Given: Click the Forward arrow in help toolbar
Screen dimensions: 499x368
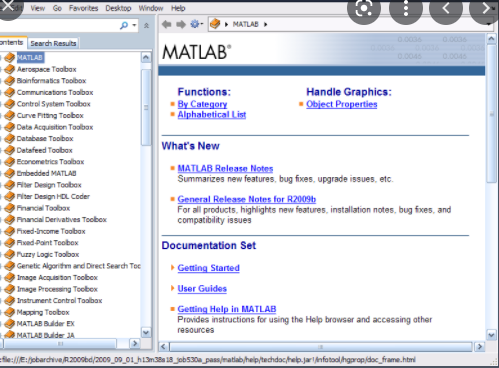Looking at the screenshot, I should coord(181,24).
